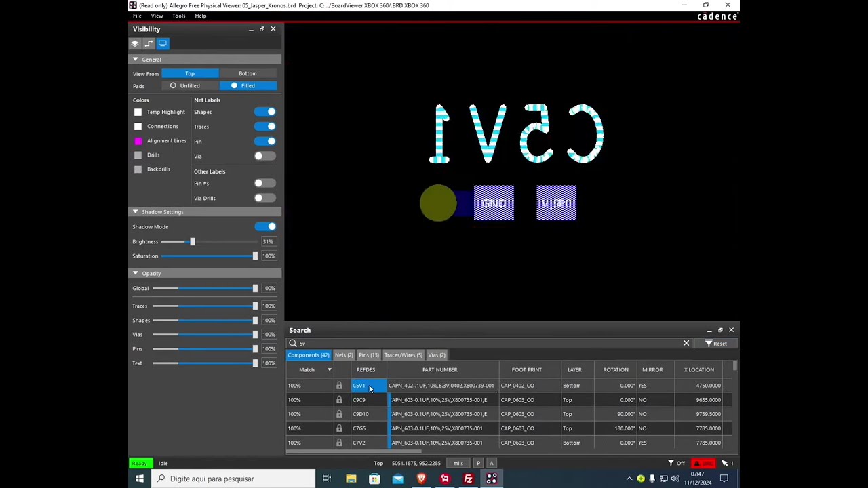This screenshot has width=868, height=488.
Task: Collapse the Opacity section
Action: pos(135,273)
